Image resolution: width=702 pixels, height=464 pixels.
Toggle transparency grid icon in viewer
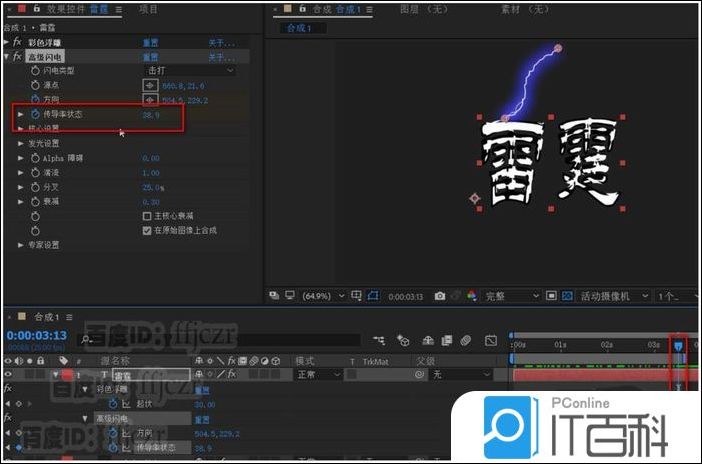[567, 296]
